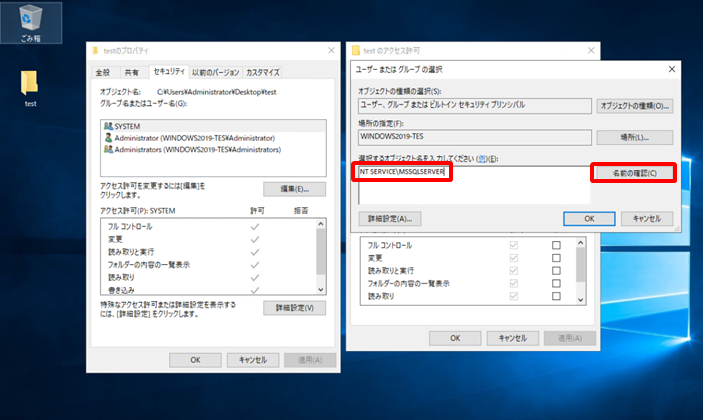This screenshot has width=703, height=420.
Task: Click scrollbar thumb in properties permission list
Action: coord(321,251)
